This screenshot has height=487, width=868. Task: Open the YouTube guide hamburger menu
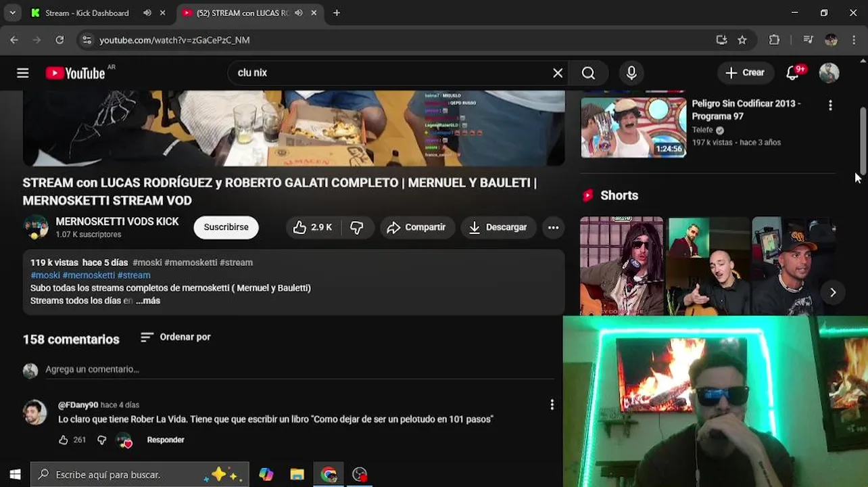coord(22,73)
